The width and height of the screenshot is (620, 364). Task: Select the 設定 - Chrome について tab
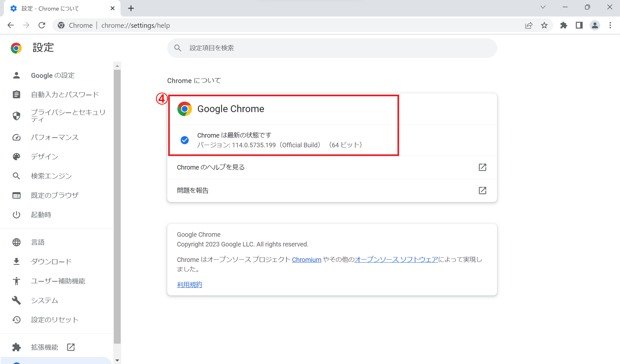click(49, 8)
